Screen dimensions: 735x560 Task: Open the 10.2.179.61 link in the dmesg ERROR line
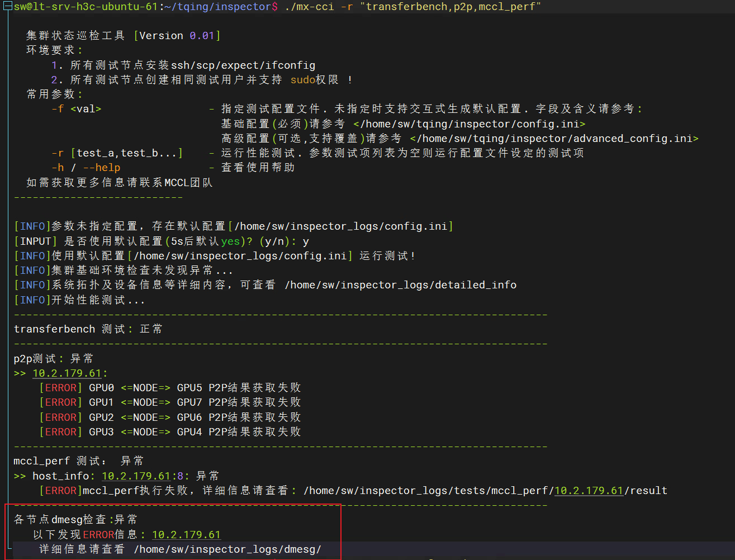coord(186,535)
